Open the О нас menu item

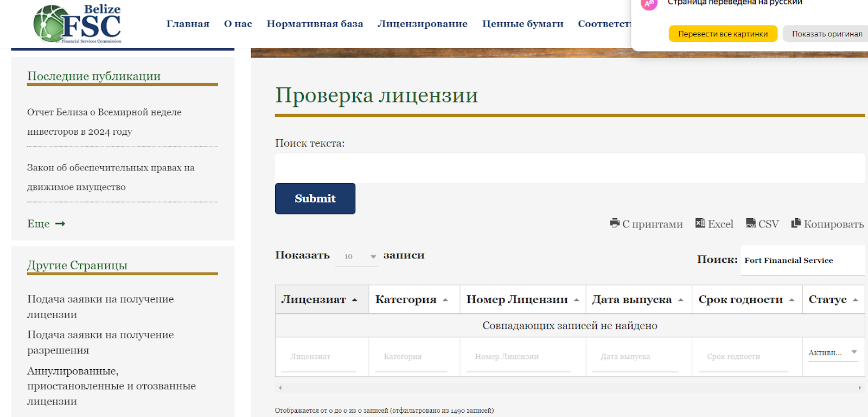[x=238, y=24]
